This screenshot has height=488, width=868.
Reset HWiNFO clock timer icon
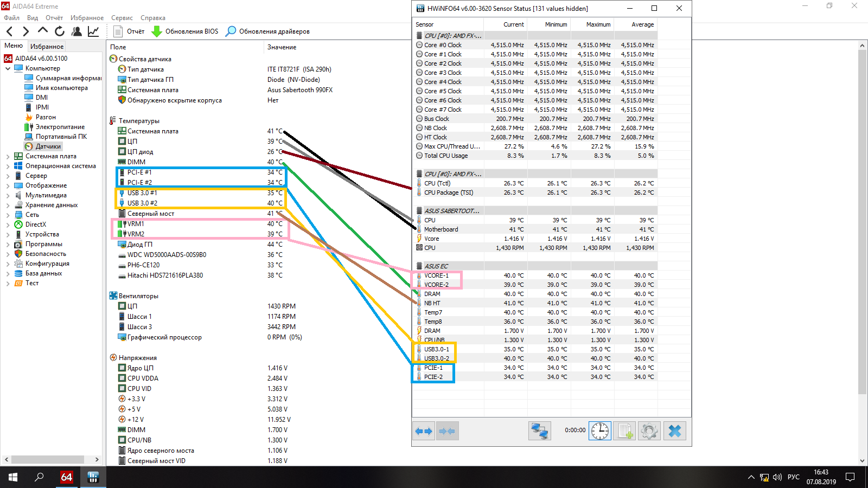(x=600, y=431)
